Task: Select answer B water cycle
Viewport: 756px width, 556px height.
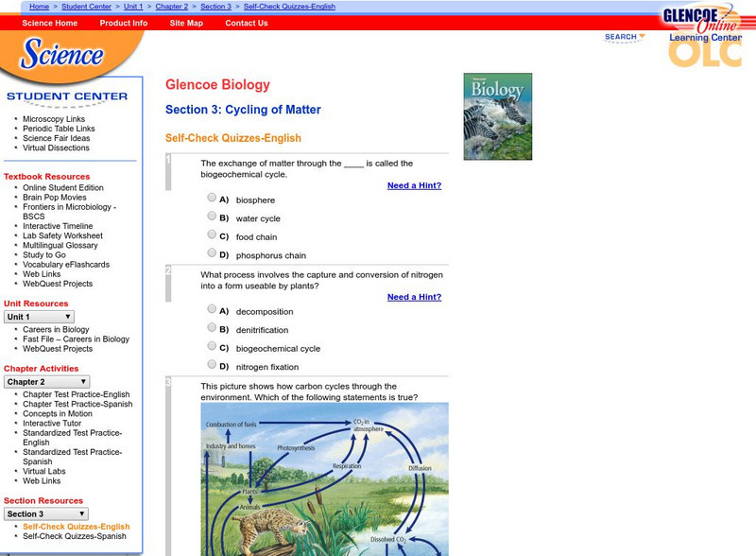Action: [212, 216]
